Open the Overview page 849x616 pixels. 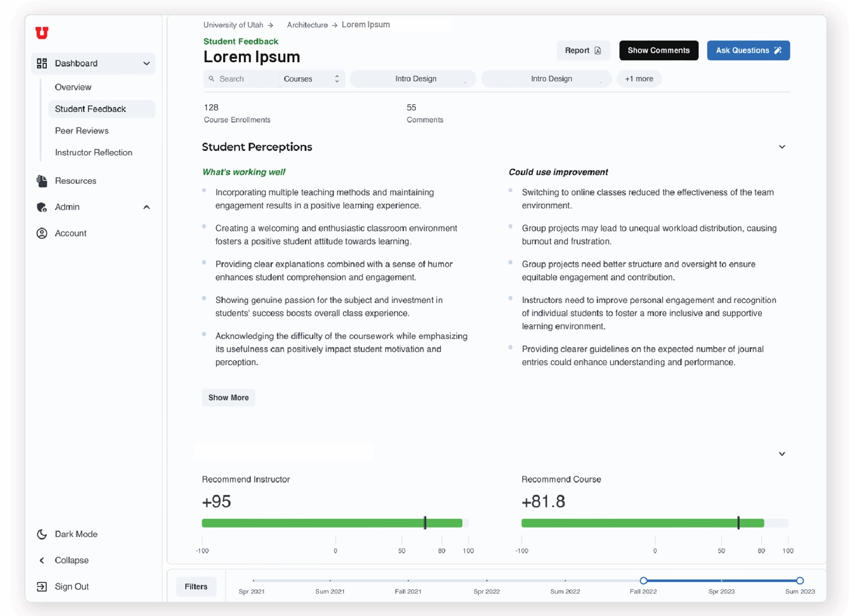pos(73,87)
